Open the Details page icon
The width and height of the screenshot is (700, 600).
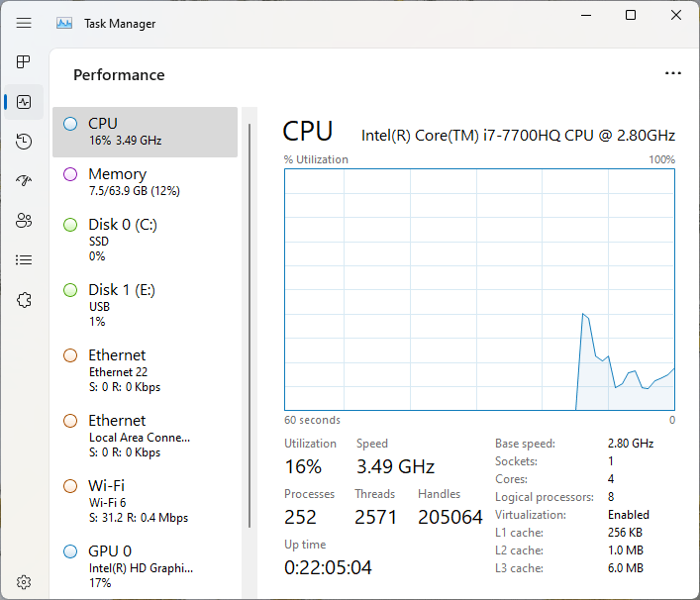[x=24, y=259]
